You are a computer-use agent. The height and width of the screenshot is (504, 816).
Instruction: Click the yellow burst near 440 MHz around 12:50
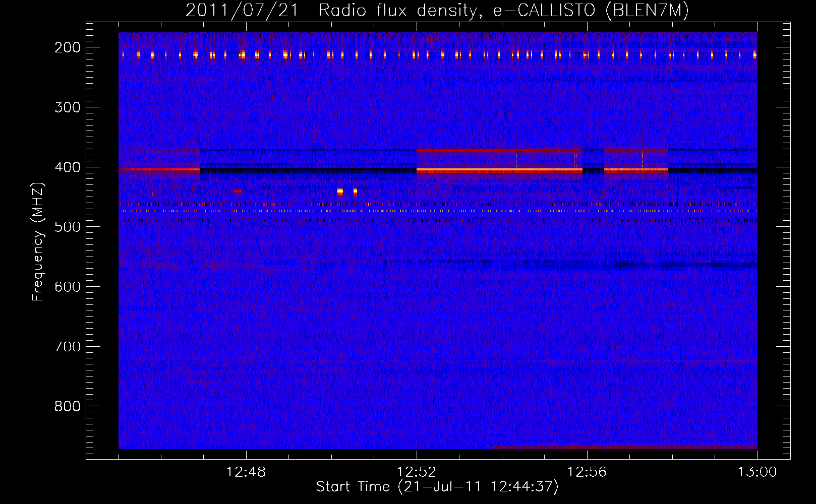pyautogui.click(x=340, y=192)
